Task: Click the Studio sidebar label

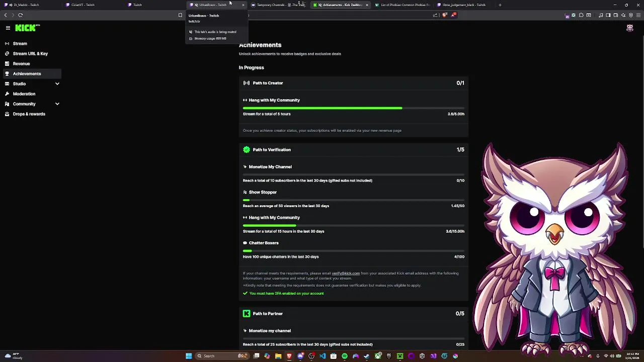Action: 19,84
